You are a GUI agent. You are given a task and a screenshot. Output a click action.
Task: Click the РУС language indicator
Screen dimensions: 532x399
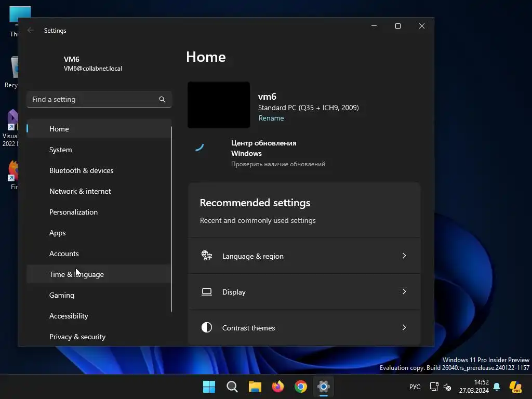[415, 387]
